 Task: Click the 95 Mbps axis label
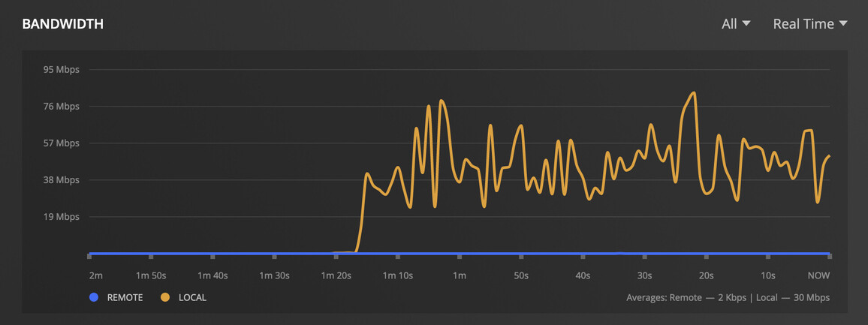tap(61, 70)
